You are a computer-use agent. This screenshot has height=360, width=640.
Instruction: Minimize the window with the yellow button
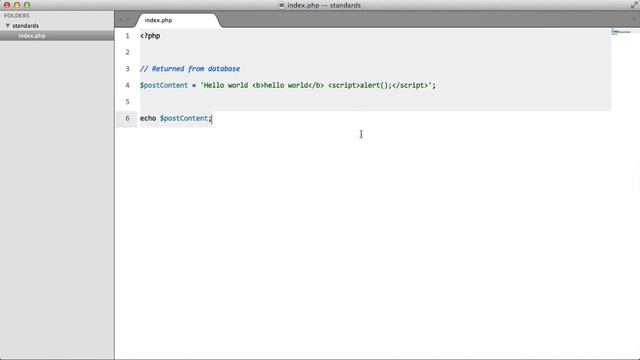[17, 5]
